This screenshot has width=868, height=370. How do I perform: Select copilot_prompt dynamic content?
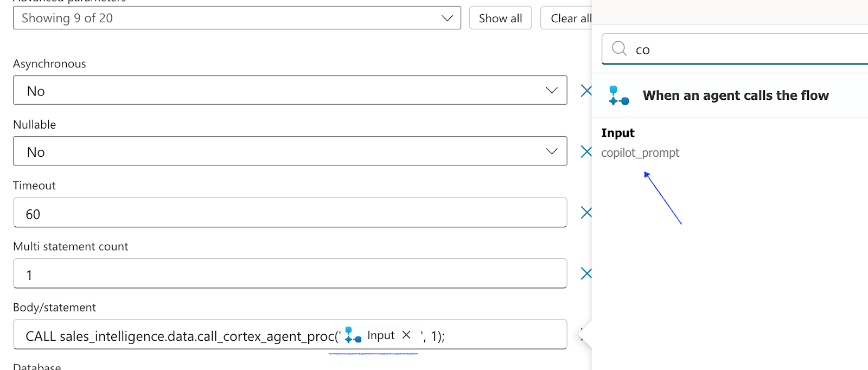coord(640,153)
